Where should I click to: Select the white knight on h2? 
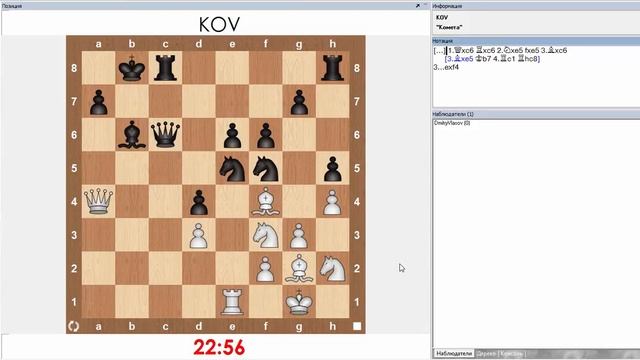click(333, 269)
